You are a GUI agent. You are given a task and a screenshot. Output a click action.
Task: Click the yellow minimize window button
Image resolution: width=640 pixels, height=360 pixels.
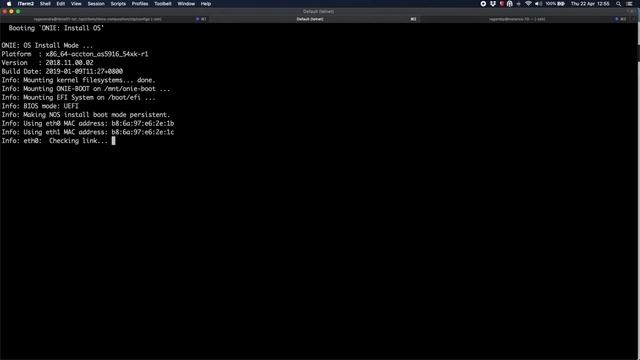coord(11,11)
